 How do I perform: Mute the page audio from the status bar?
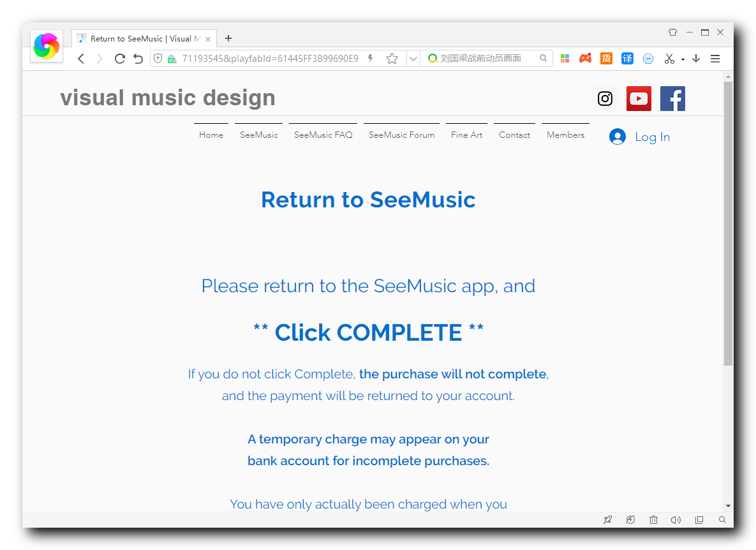point(676,519)
